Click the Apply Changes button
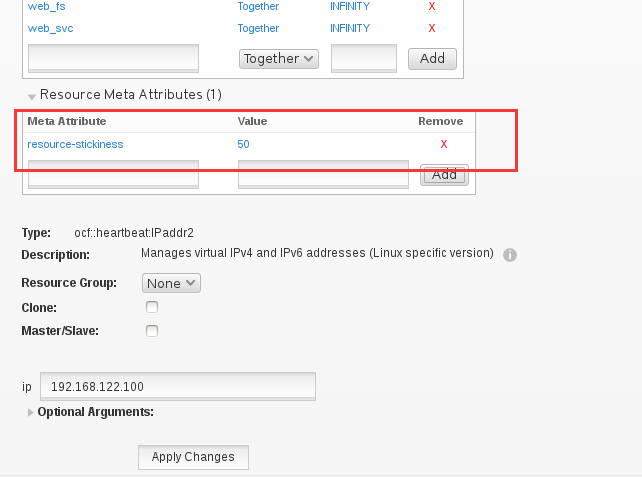This screenshot has width=642, height=477. point(193,457)
